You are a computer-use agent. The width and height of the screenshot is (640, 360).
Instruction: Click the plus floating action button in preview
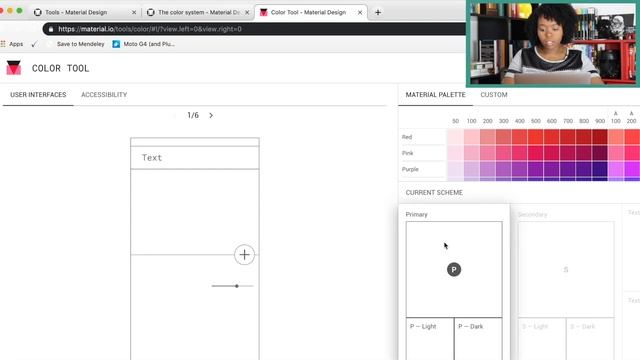point(244,255)
